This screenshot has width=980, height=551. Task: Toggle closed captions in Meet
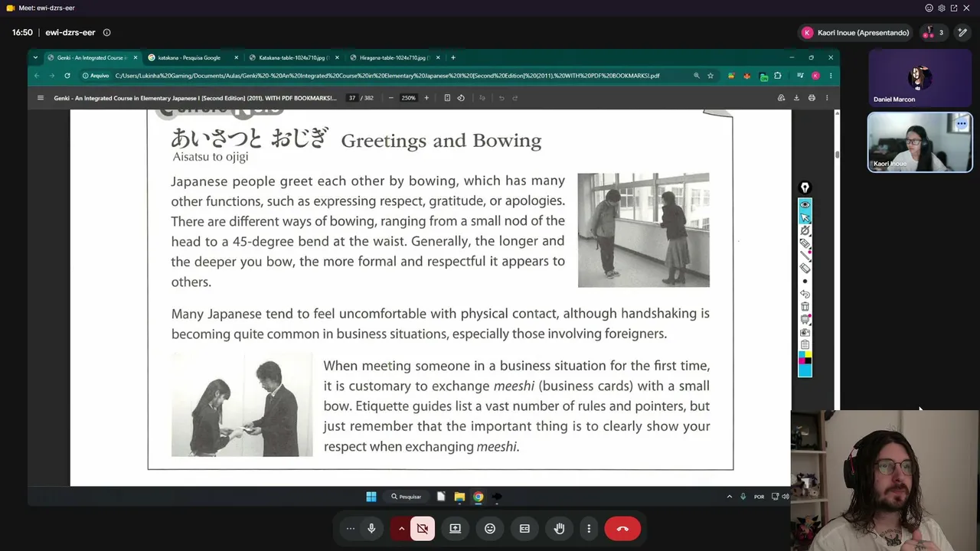click(524, 529)
